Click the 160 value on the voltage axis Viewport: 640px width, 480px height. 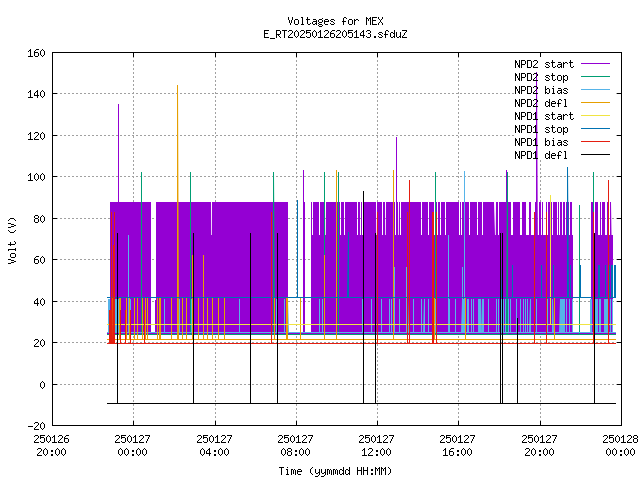[x=36, y=53]
